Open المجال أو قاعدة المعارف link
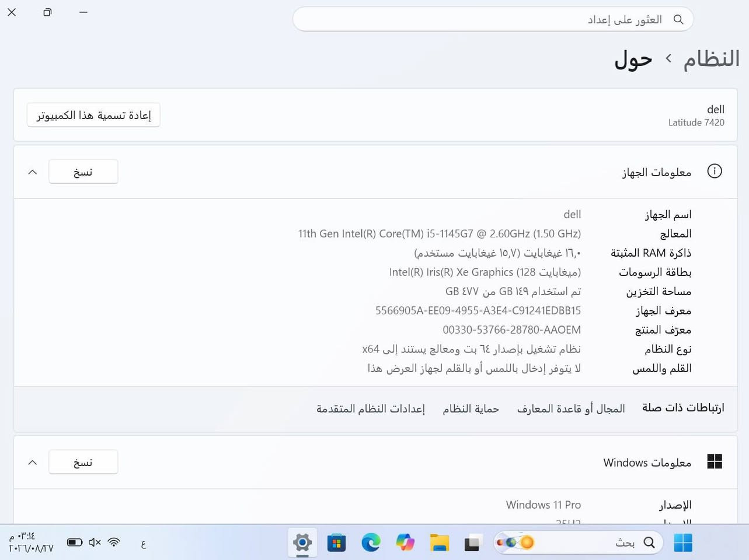Viewport: 749px width, 560px height. pyautogui.click(x=571, y=408)
